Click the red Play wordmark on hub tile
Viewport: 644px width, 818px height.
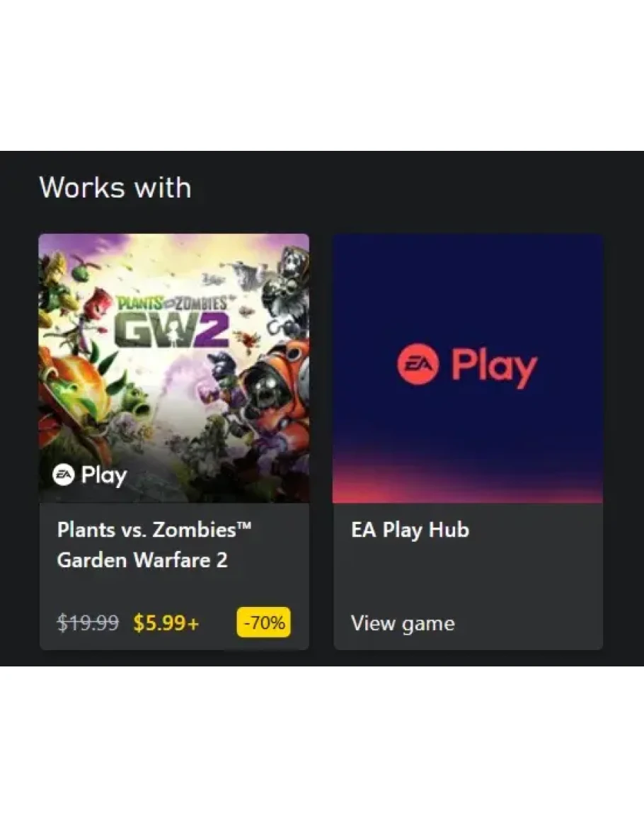tap(494, 368)
